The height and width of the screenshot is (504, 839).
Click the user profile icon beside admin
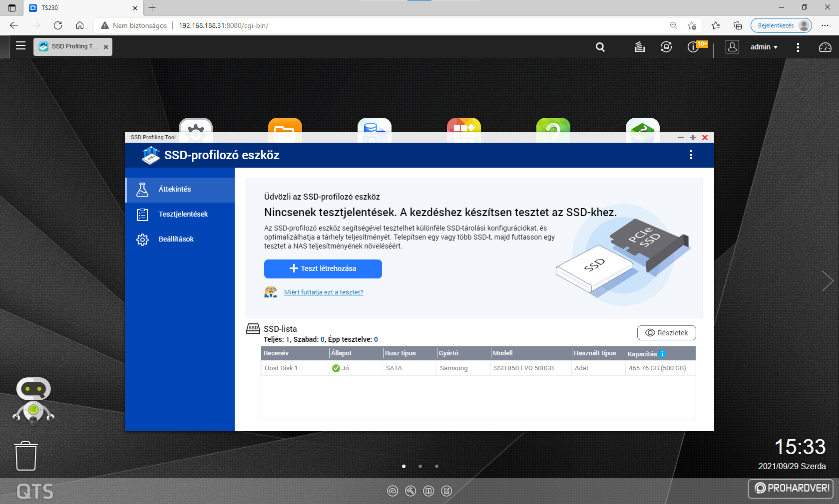point(732,47)
